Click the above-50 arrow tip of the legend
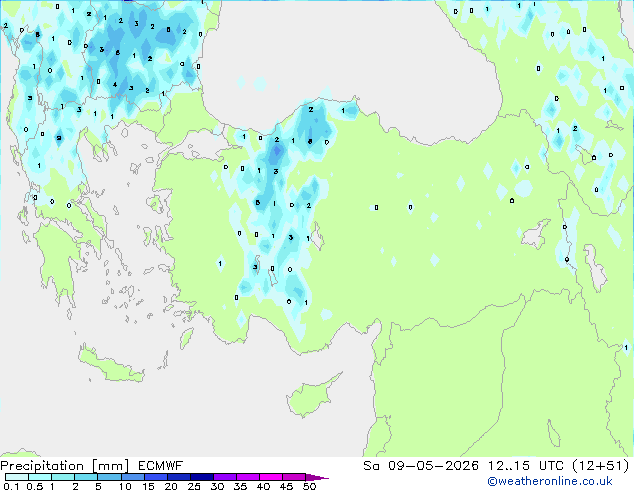 tap(317, 477)
